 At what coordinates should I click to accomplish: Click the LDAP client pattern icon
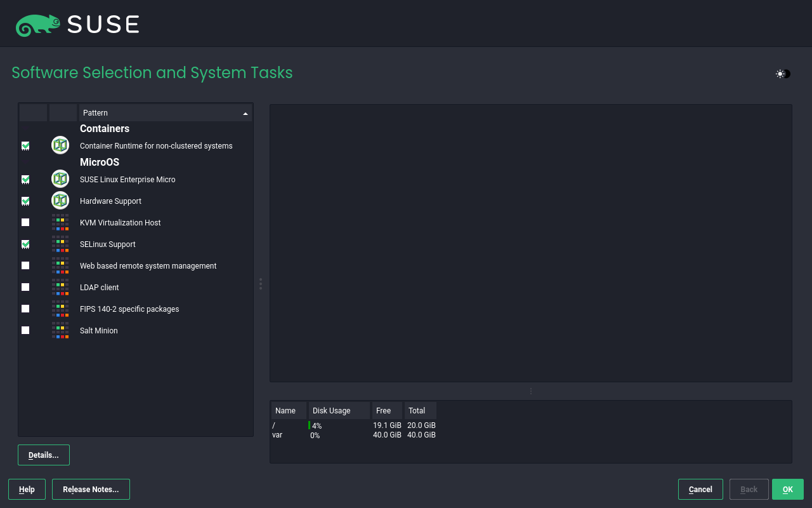click(x=60, y=288)
